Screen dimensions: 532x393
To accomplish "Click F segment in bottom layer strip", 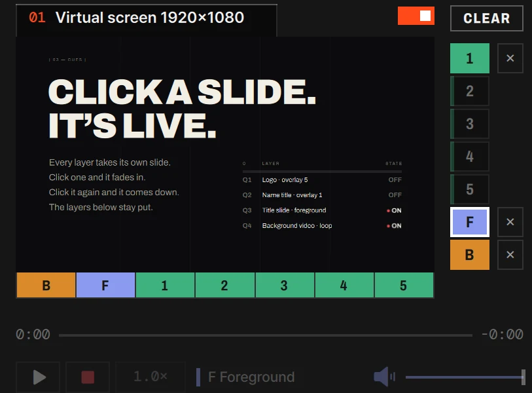I will [x=105, y=285].
